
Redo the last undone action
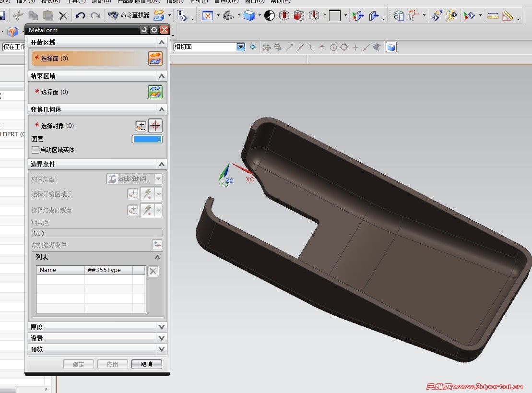(x=95, y=15)
